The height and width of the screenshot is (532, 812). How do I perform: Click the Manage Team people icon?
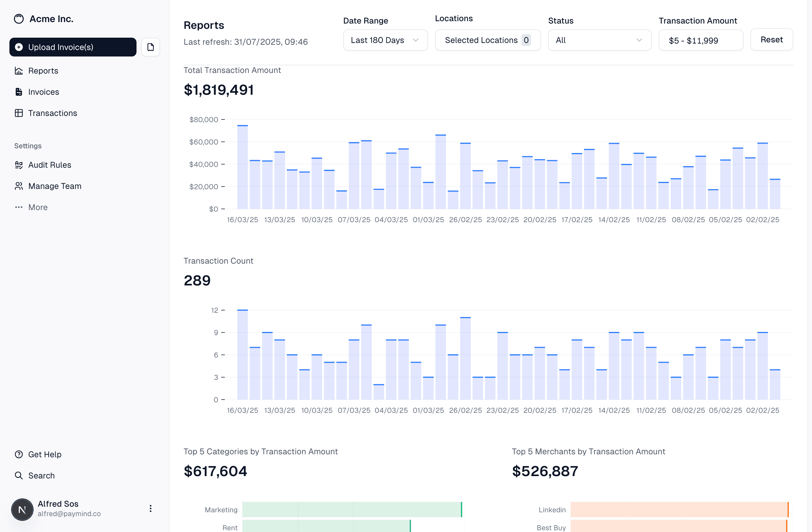pos(19,186)
